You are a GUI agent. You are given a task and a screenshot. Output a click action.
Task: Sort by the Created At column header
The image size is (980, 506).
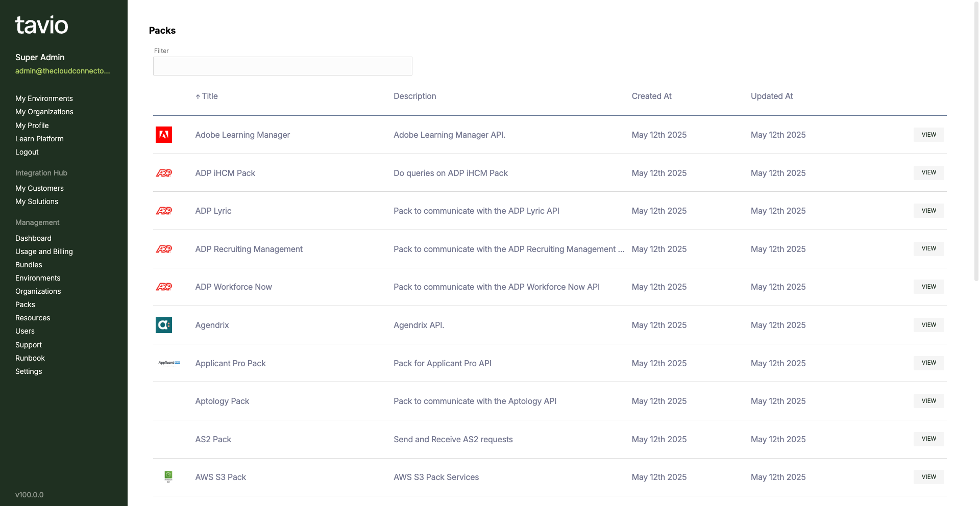pyautogui.click(x=651, y=96)
